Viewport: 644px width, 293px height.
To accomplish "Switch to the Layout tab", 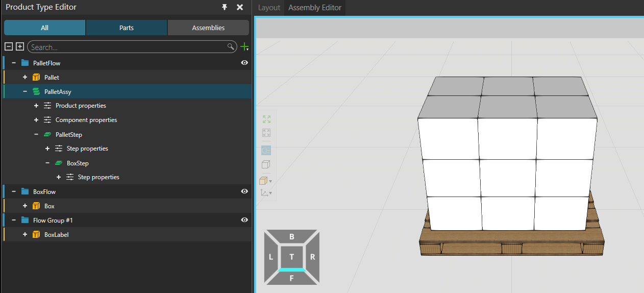I will (x=269, y=8).
